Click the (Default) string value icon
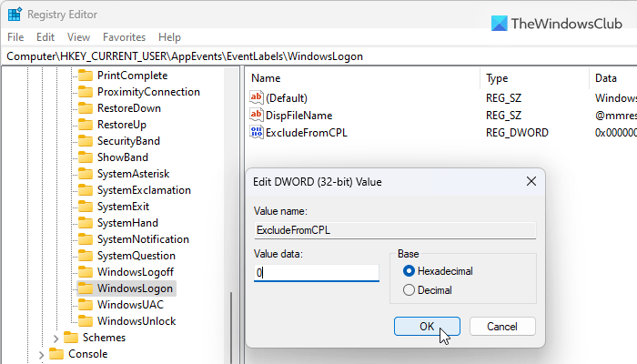Image resolution: width=637 pixels, height=364 pixels. pyautogui.click(x=257, y=97)
